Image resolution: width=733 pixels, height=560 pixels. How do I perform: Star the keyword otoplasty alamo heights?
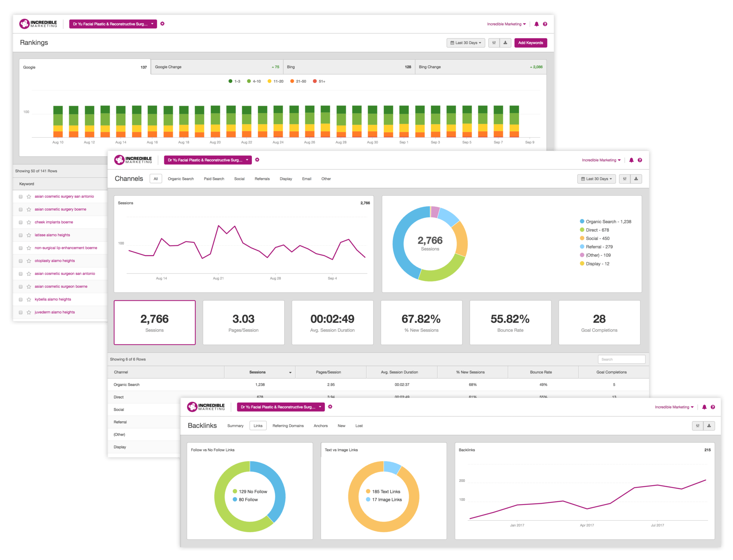29,261
